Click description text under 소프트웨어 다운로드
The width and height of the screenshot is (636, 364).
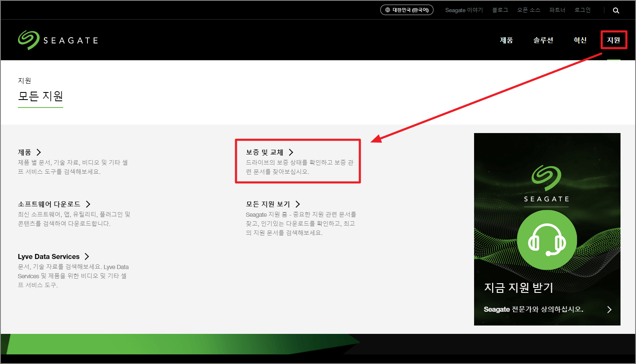(74, 219)
